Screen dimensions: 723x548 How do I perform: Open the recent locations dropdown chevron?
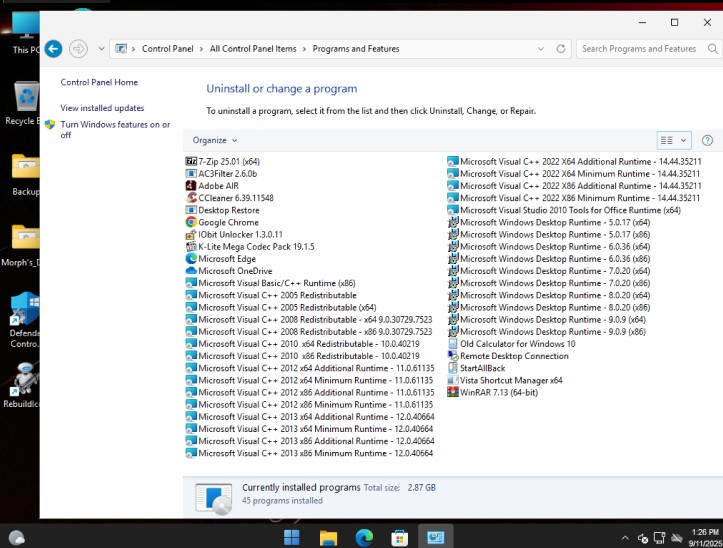point(101,48)
